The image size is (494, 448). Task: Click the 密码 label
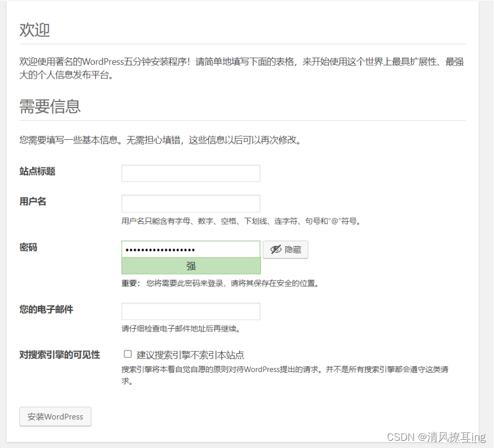[x=28, y=247]
